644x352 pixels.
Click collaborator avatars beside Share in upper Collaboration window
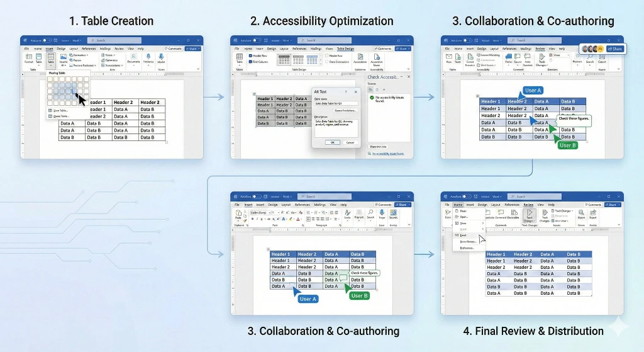[x=592, y=49]
